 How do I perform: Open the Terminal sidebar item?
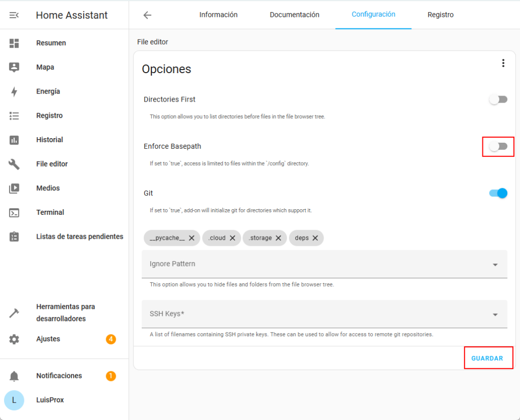[50, 212]
